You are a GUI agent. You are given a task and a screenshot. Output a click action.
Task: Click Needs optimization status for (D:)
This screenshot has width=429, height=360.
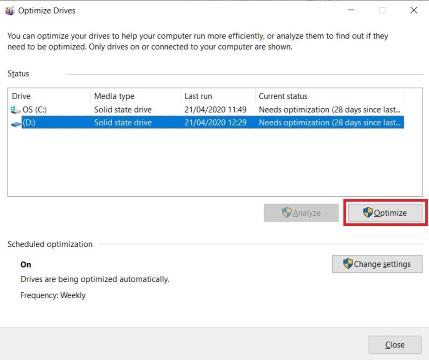[330, 123]
